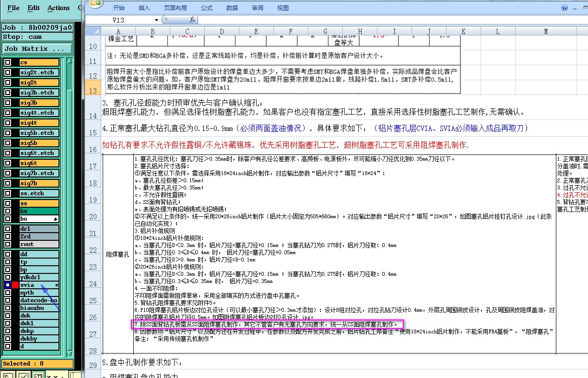Viewport: 588px width, 378px height.
Task: Open the File menu
Action: pos(13,8)
